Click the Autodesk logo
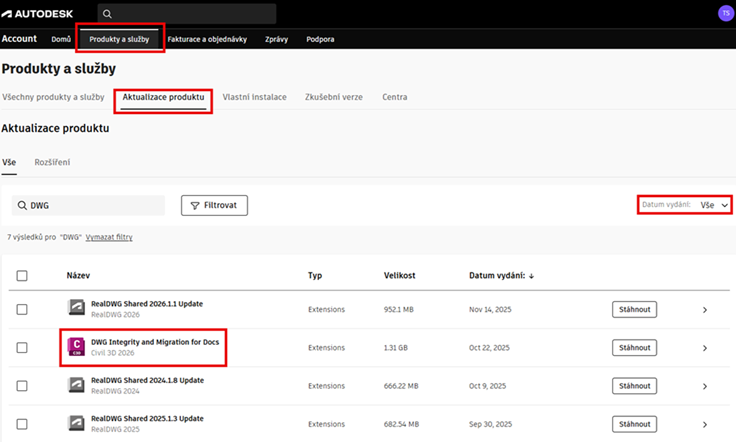The height and width of the screenshot is (442, 736). click(x=37, y=14)
